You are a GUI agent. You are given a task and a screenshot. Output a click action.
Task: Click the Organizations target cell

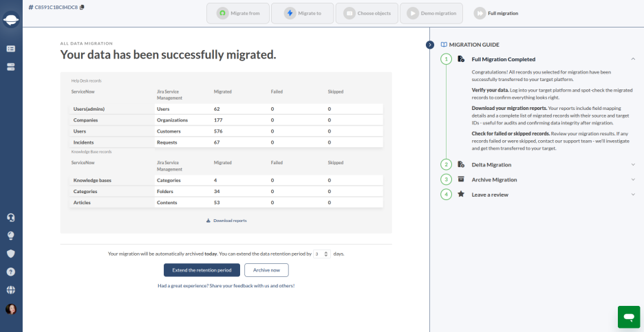[172, 120]
